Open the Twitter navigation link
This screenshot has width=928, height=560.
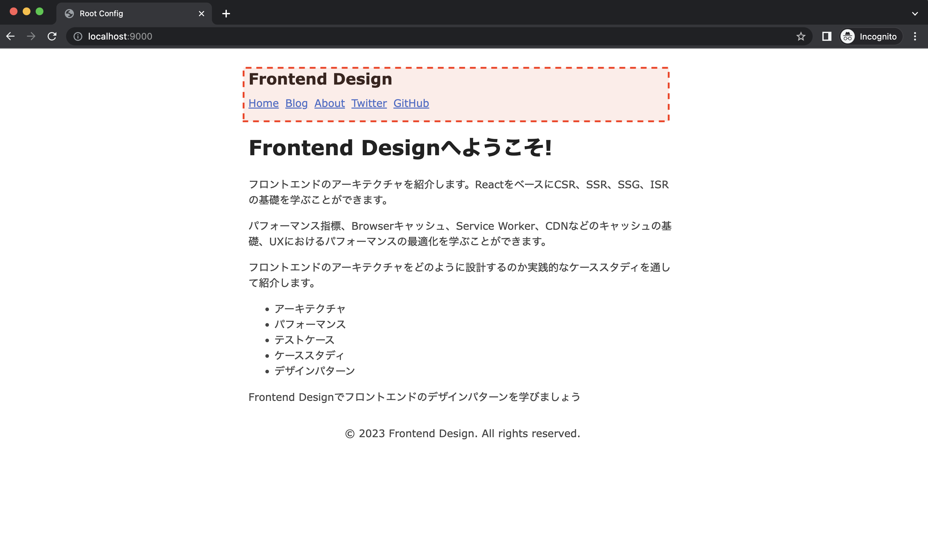click(x=369, y=103)
